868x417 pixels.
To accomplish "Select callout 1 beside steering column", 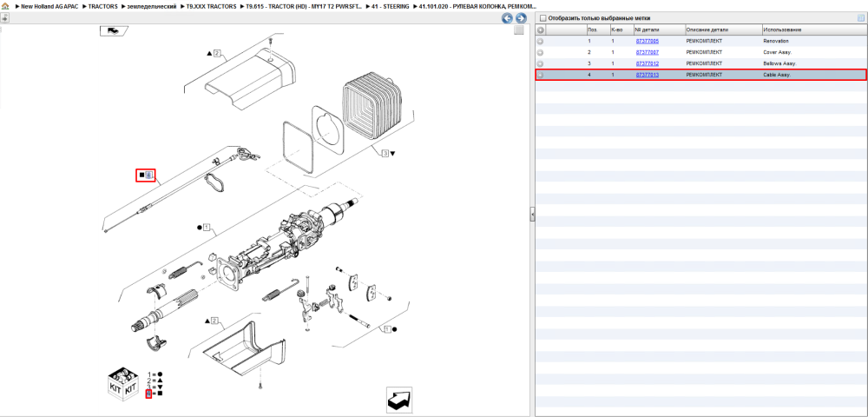I will pyautogui.click(x=207, y=227).
